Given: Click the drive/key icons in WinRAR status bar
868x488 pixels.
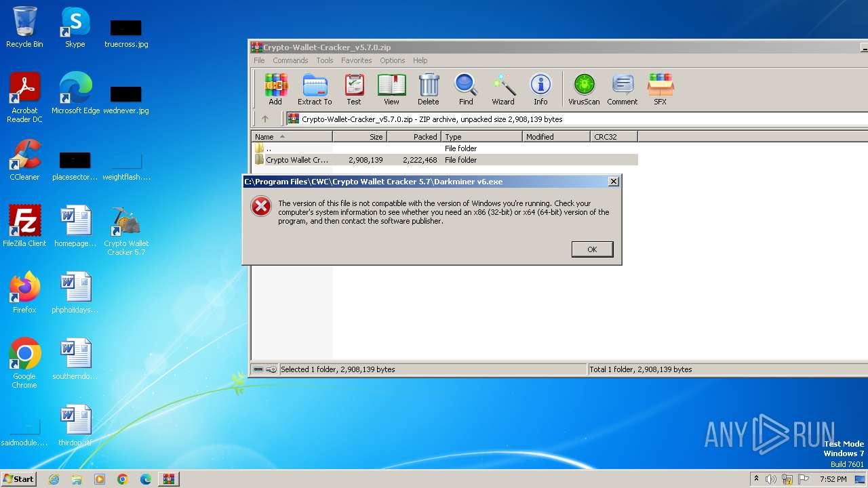Looking at the screenshot, I should (264, 369).
